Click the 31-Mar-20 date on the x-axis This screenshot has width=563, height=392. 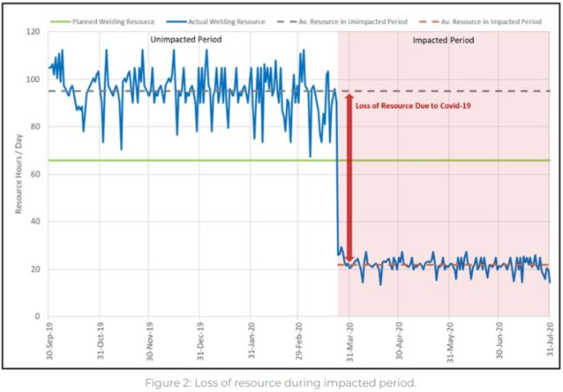click(349, 341)
